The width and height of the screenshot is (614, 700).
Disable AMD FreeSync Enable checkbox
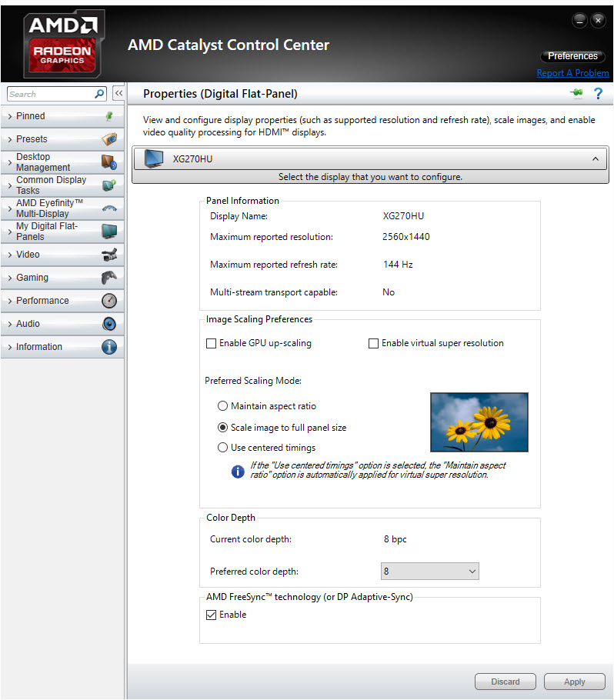(x=212, y=615)
